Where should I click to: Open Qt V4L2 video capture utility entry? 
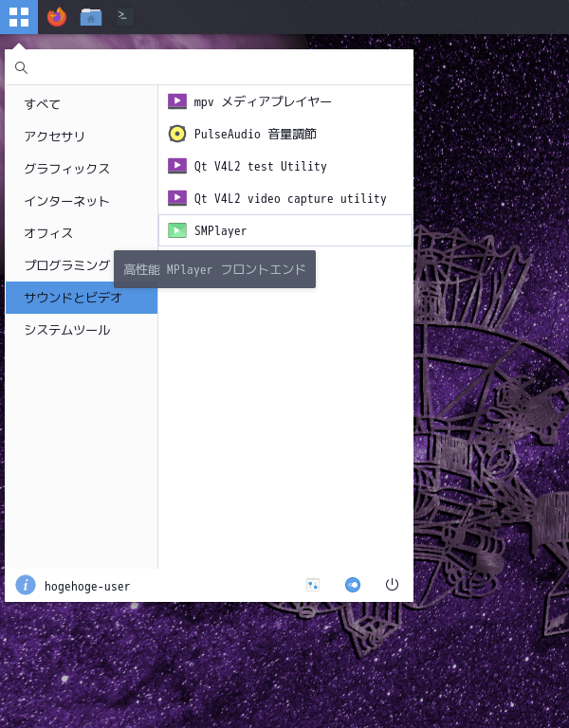[285, 198]
